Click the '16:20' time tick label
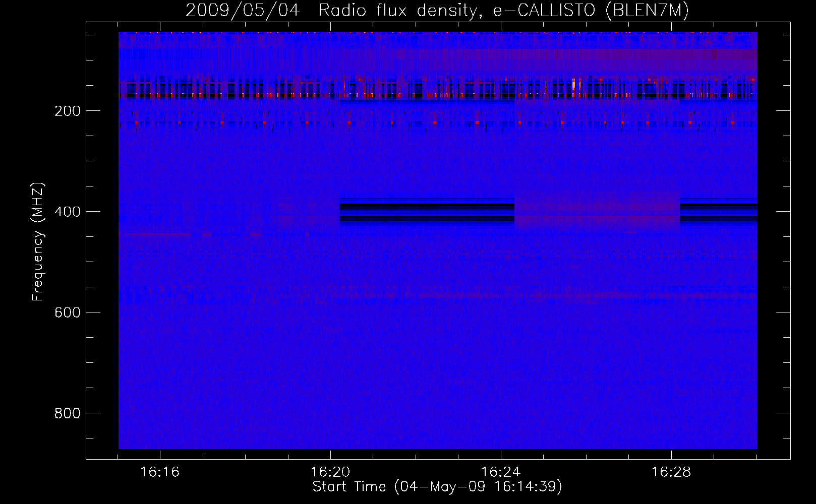Image resolution: width=816 pixels, height=504 pixels. pos(330,472)
